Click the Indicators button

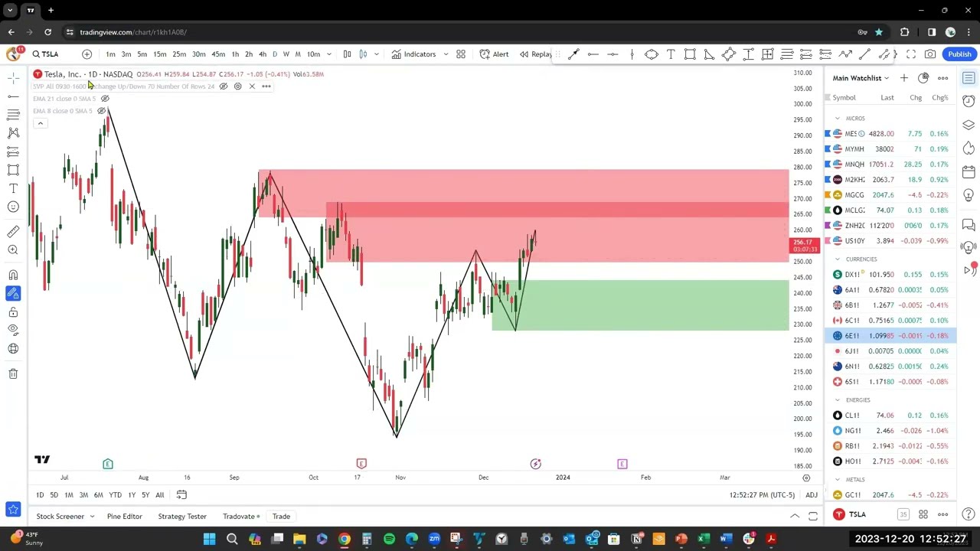pyautogui.click(x=413, y=54)
